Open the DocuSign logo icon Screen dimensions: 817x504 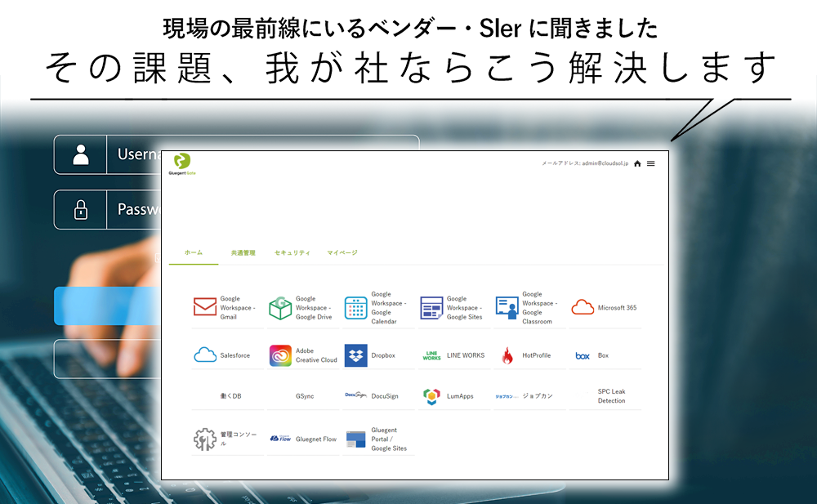tap(356, 395)
